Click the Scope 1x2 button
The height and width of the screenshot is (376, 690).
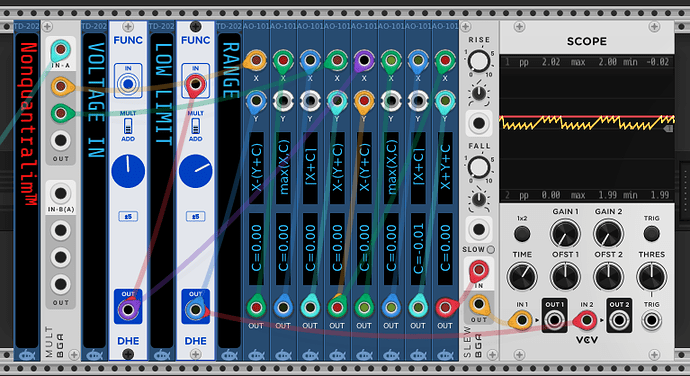click(522, 234)
